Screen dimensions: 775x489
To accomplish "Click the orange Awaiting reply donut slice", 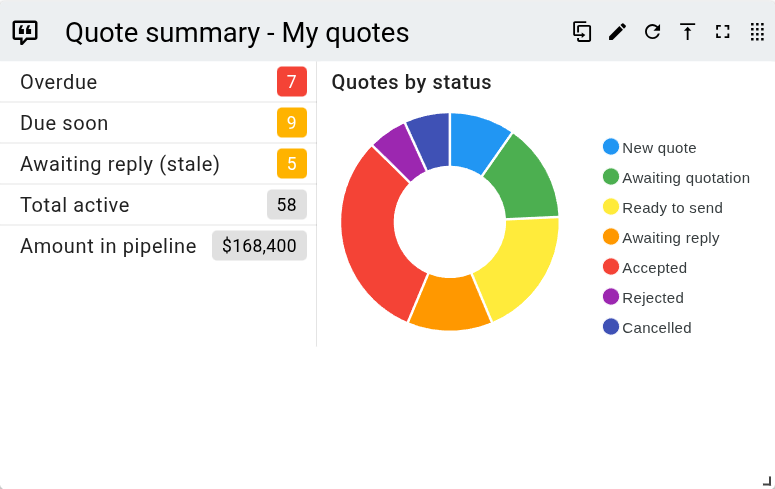I will [450, 303].
